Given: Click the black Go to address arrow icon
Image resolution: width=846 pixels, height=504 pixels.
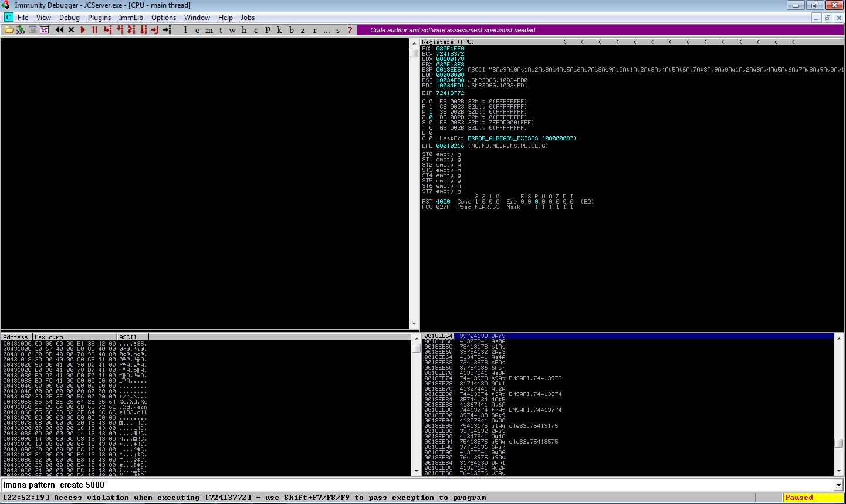Looking at the screenshot, I should tap(167, 30).
